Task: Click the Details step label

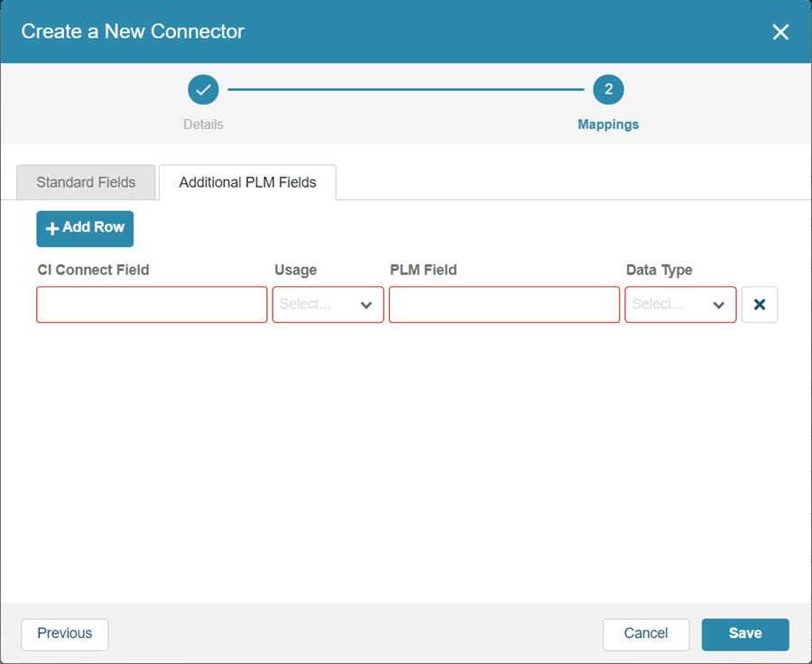Action: coord(203,124)
